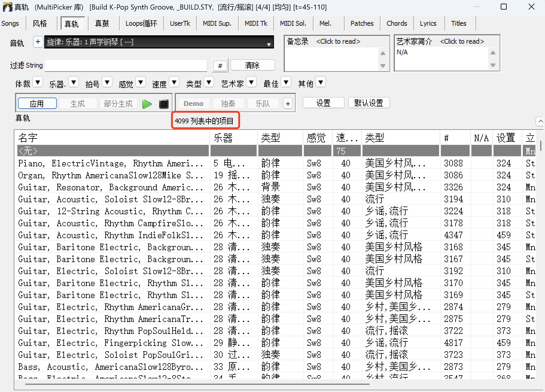Open the 其他 dropdown arrow
Image resolution: width=545 pixels, height=392 pixels.
[x=321, y=82]
